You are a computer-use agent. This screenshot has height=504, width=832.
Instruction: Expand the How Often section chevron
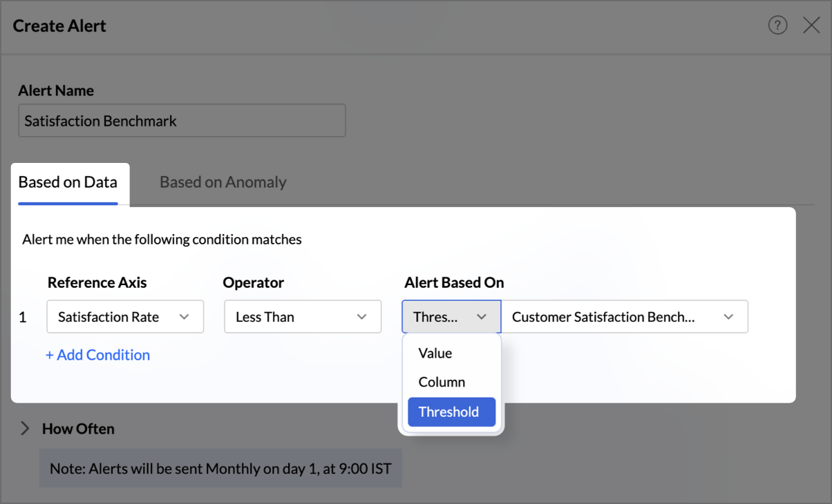point(25,429)
